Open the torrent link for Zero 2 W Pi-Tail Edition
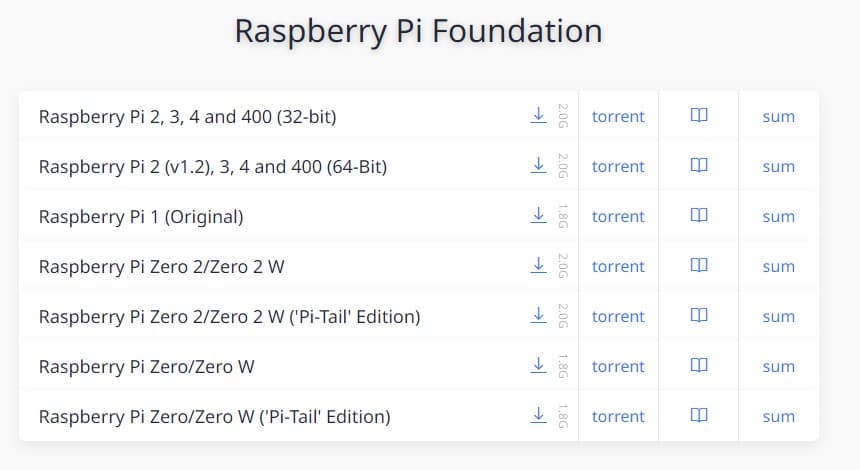860x470 pixels. [618, 316]
